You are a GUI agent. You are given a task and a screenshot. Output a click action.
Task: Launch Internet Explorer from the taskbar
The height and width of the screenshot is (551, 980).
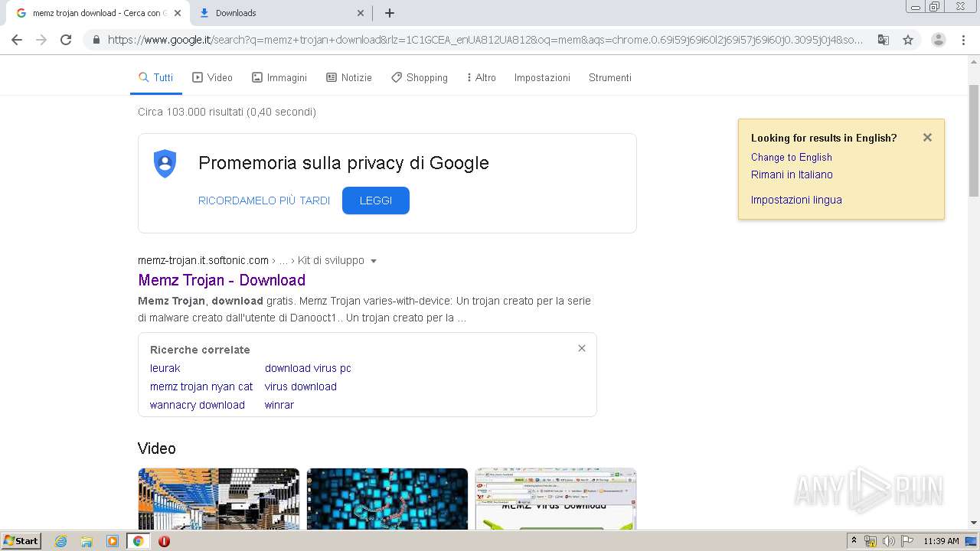tap(61, 541)
